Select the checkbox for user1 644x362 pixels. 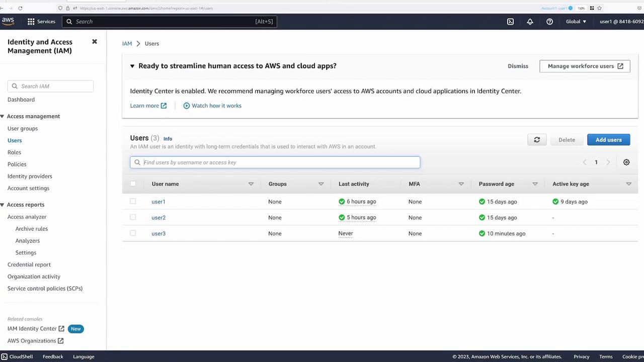click(x=133, y=202)
